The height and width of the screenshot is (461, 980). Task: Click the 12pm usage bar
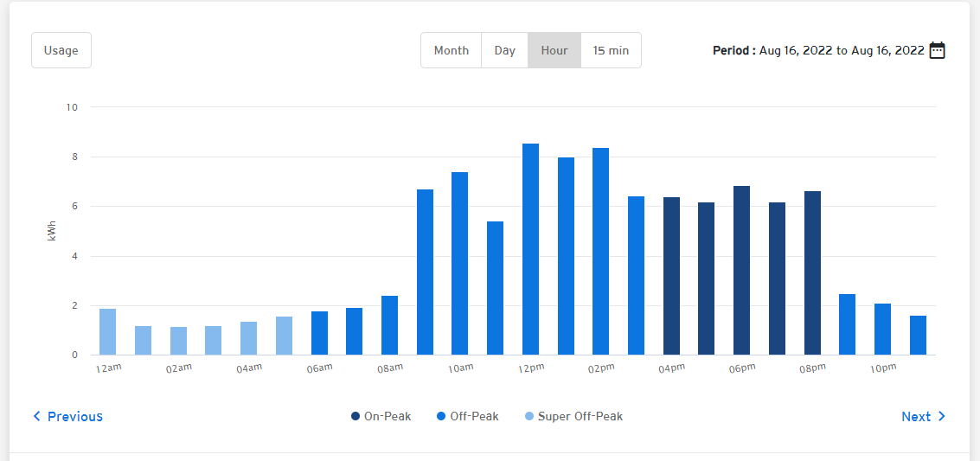[530, 249]
